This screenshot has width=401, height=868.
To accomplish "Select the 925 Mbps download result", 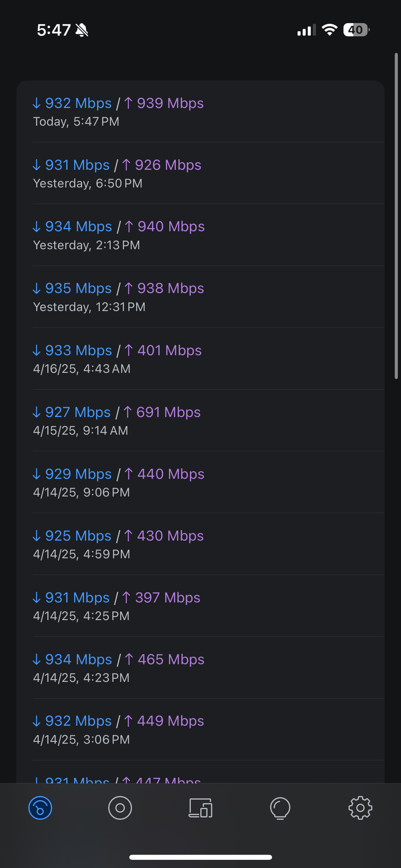I will point(200,544).
